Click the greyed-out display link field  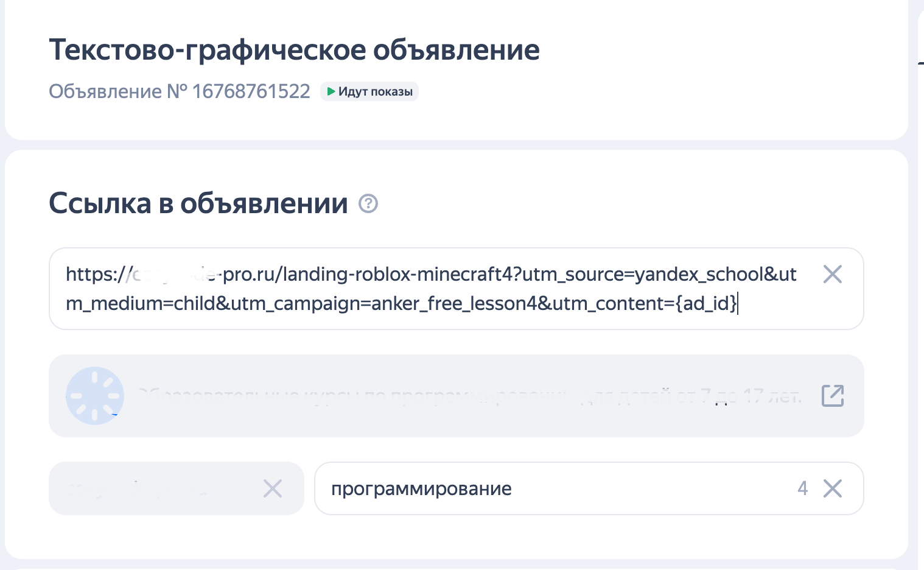pos(158,488)
